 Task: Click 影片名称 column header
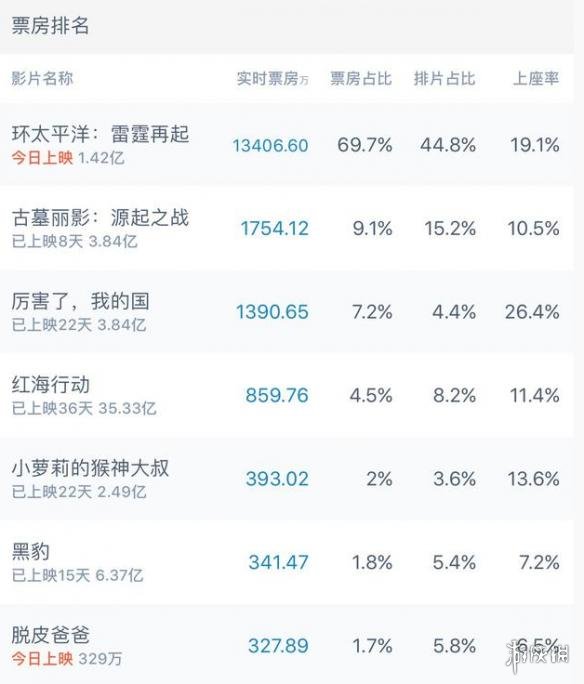point(42,79)
